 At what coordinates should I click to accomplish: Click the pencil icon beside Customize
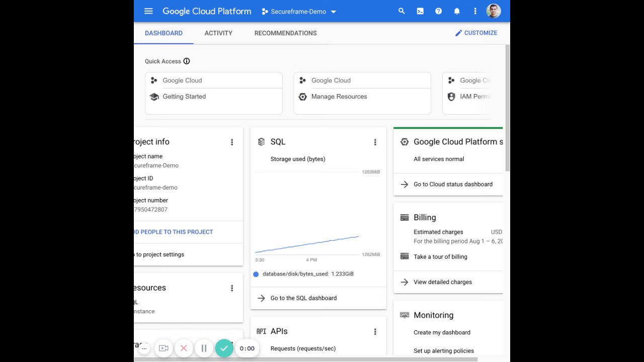[458, 33]
